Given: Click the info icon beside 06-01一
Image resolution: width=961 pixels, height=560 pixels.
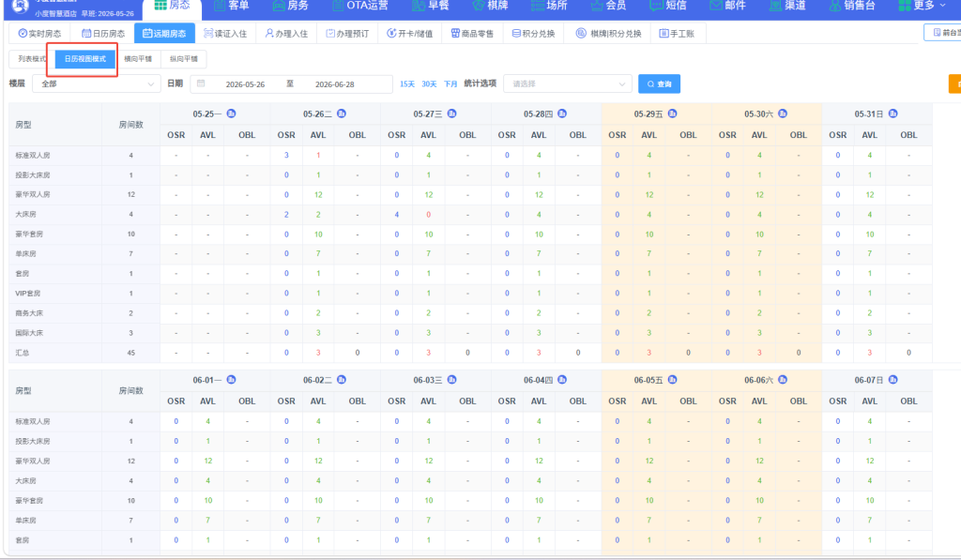Looking at the screenshot, I should pyautogui.click(x=231, y=380).
